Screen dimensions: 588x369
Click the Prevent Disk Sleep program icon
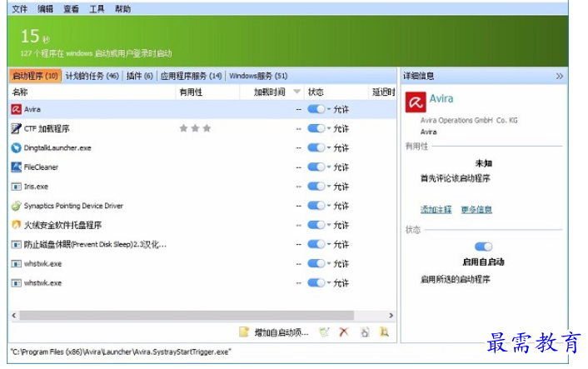point(16,245)
